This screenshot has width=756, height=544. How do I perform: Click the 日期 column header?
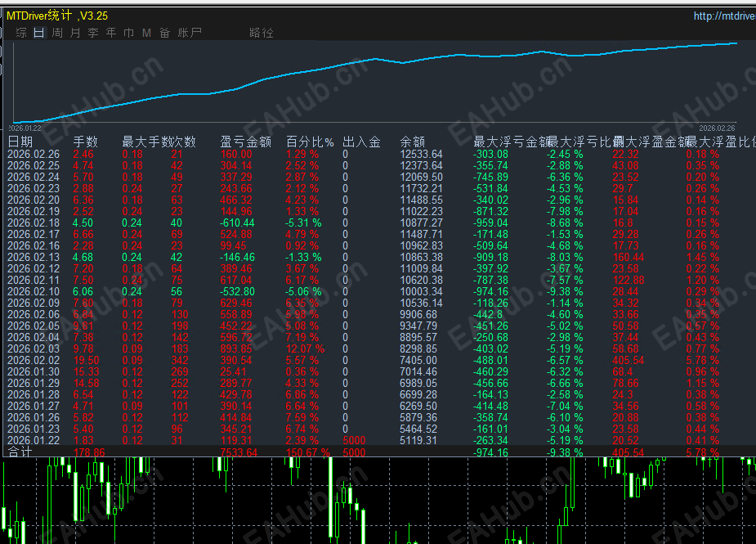click(20, 142)
